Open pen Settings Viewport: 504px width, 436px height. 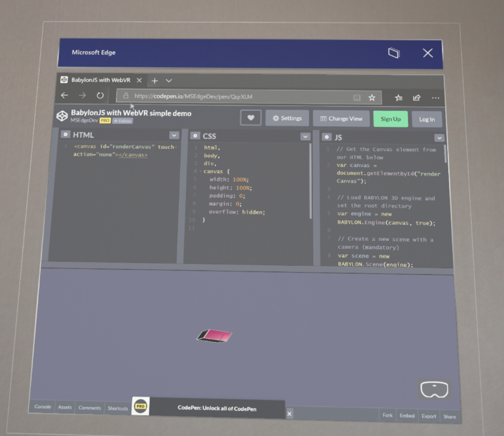pyautogui.click(x=287, y=119)
